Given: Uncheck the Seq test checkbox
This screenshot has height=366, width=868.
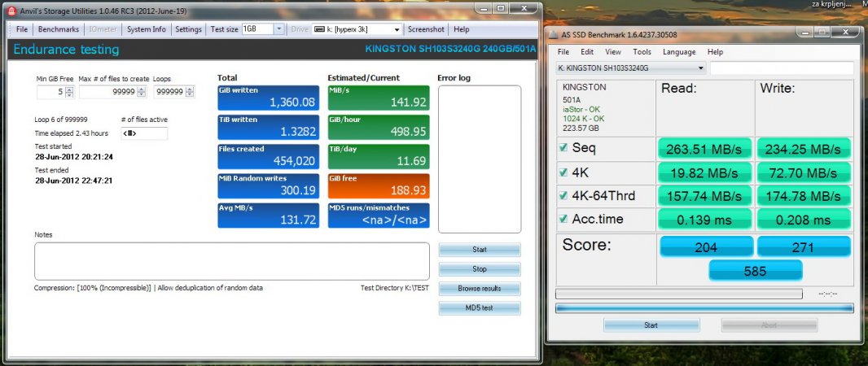Looking at the screenshot, I should point(563,147).
